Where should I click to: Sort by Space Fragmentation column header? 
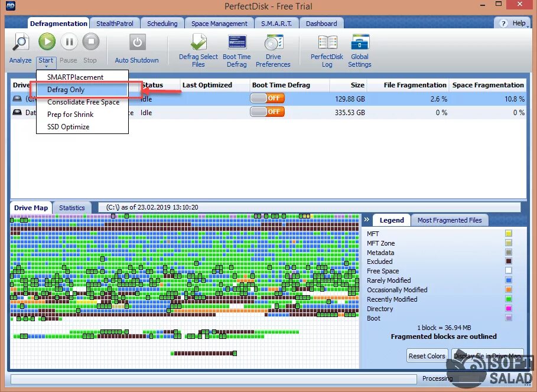(x=488, y=85)
